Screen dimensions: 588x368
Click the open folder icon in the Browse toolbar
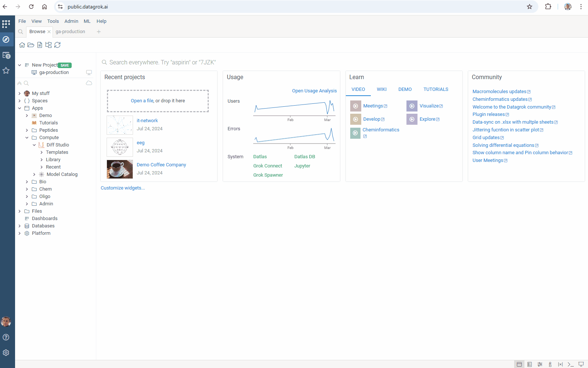pyautogui.click(x=31, y=45)
